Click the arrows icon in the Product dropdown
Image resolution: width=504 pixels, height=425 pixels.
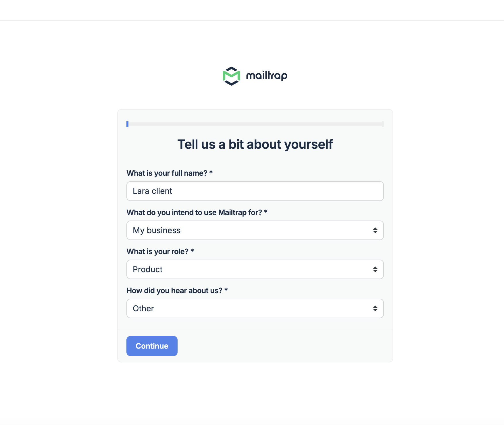coord(375,269)
